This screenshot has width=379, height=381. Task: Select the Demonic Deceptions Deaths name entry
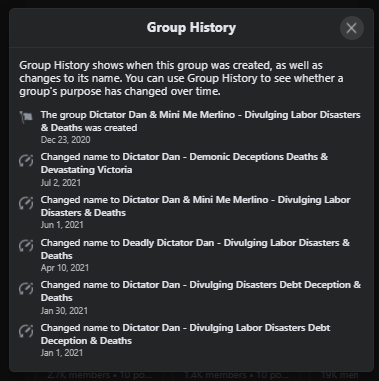click(184, 163)
